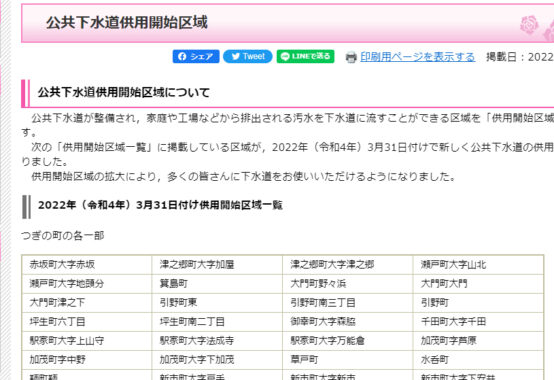Select table cell 津之郷町大字津之郷
This screenshot has height=380, width=554.
(x=348, y=265)
